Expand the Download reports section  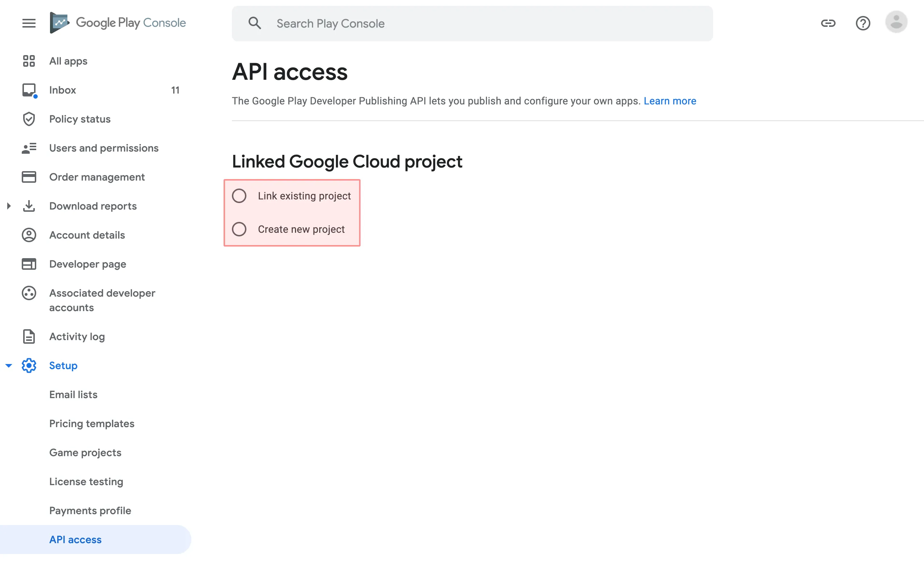pyautogui.click(x=8, y=206)
